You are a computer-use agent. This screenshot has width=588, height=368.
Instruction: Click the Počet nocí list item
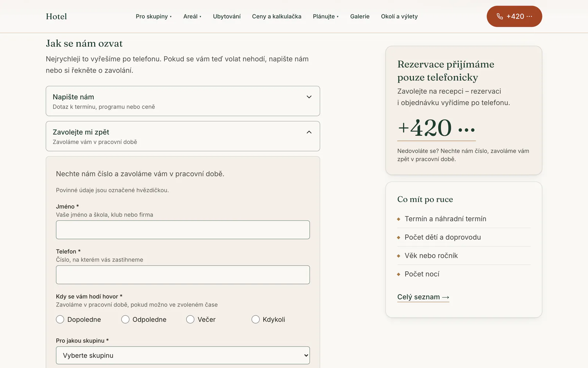(422, 274)
